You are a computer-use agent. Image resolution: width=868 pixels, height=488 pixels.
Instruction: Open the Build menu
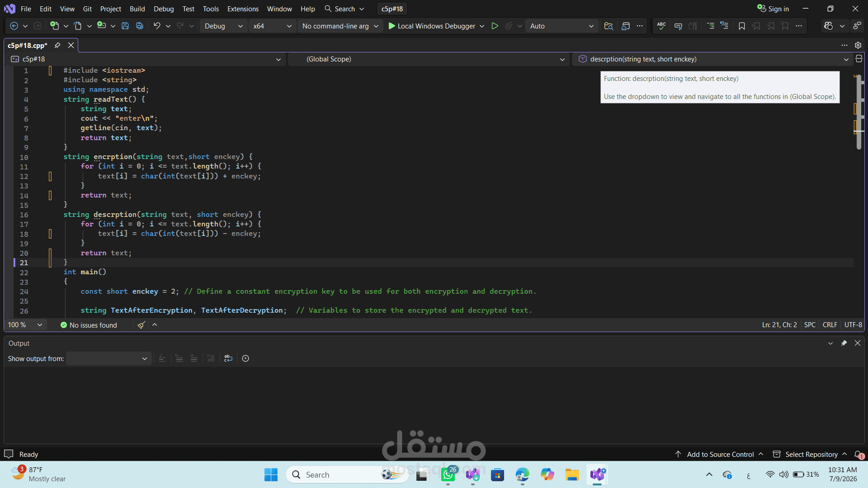(x=137, y=9)
